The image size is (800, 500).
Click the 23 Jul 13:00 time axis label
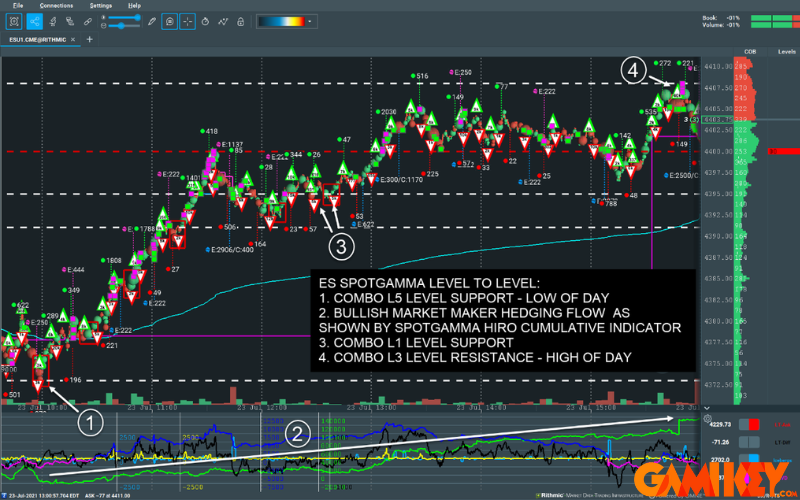[x=371, y=408]
